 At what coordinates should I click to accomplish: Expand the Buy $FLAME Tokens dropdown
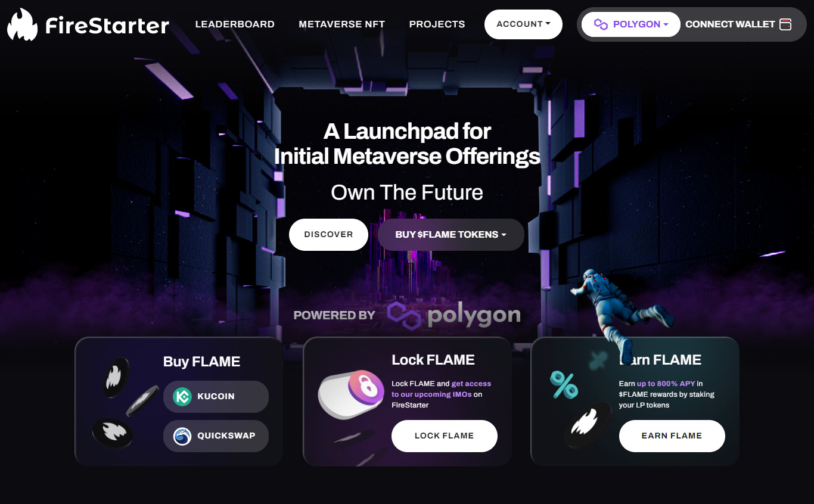point(451,235)
